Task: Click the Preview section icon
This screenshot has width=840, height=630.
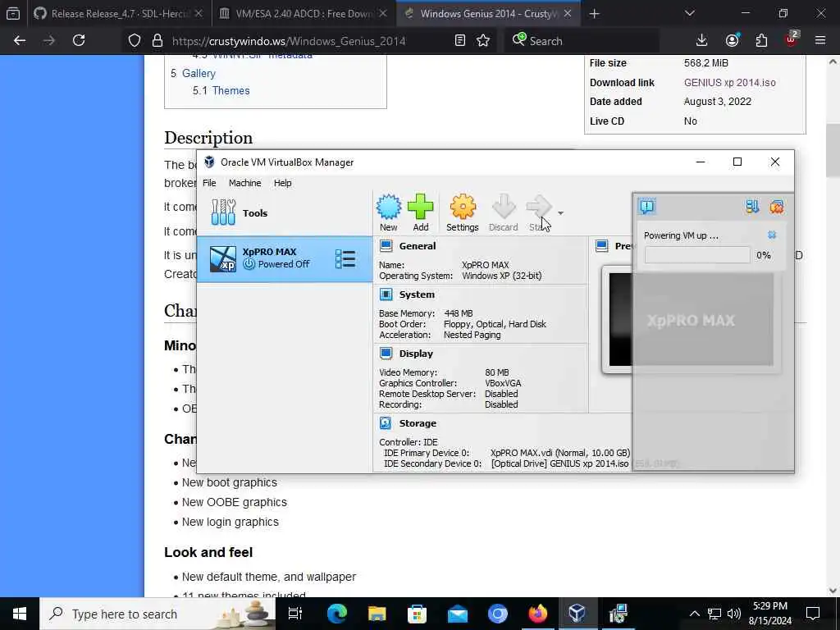Action: coord(602,246)
